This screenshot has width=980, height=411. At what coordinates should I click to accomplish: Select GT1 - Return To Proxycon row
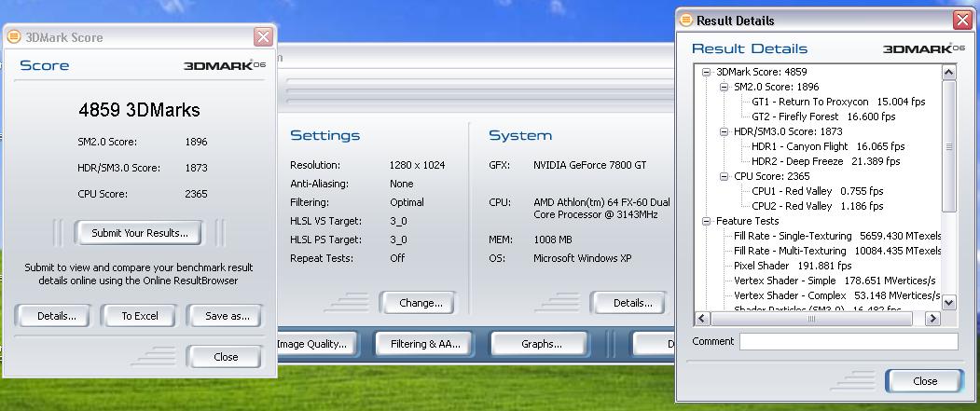click(838, 102)
